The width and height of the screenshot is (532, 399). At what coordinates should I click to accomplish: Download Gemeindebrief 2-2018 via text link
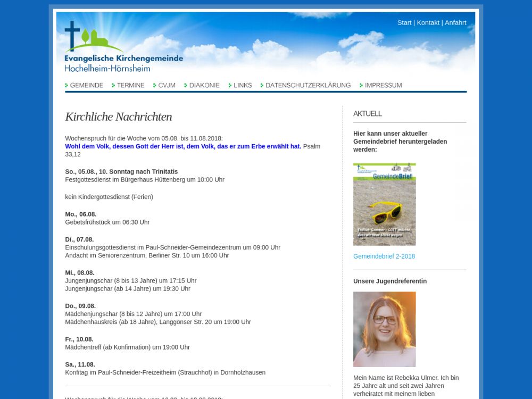pyautogui.click(x=384, y=256)
